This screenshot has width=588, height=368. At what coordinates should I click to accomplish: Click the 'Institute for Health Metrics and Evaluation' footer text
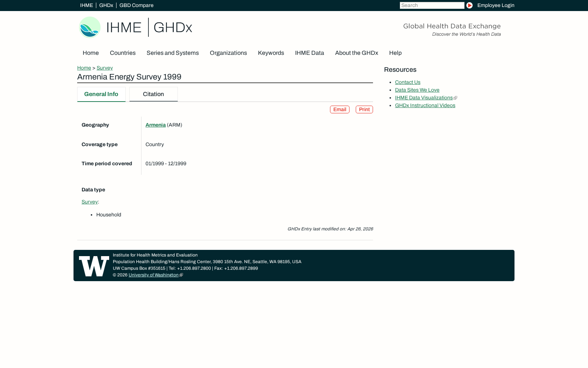(155, 255)
